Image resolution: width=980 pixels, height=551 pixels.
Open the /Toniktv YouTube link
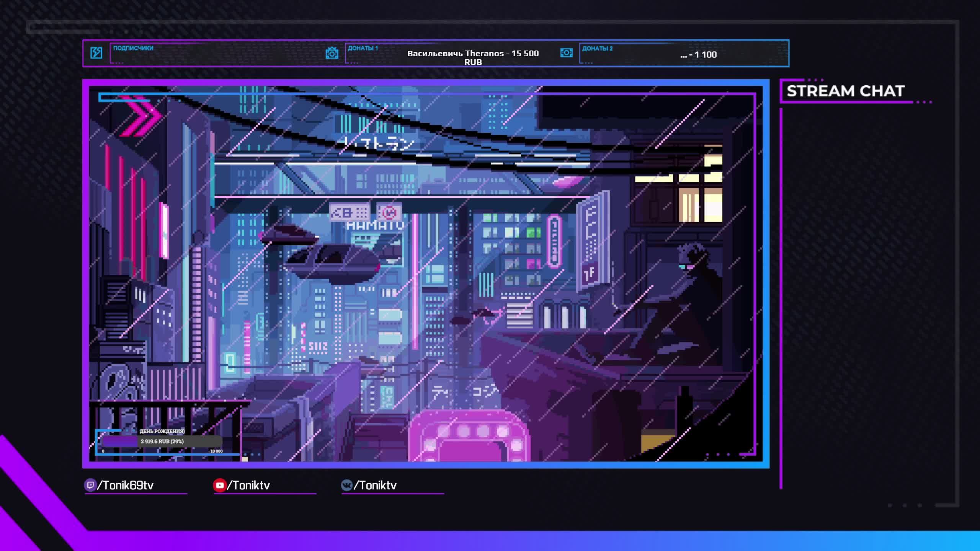coord(249,485)
